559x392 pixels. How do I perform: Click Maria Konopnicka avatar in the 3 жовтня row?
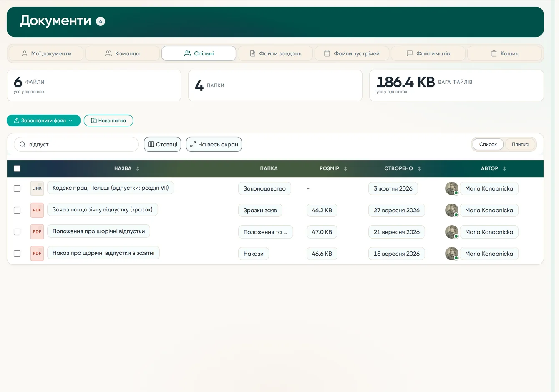pyautogui.click(x=452, y=188)
